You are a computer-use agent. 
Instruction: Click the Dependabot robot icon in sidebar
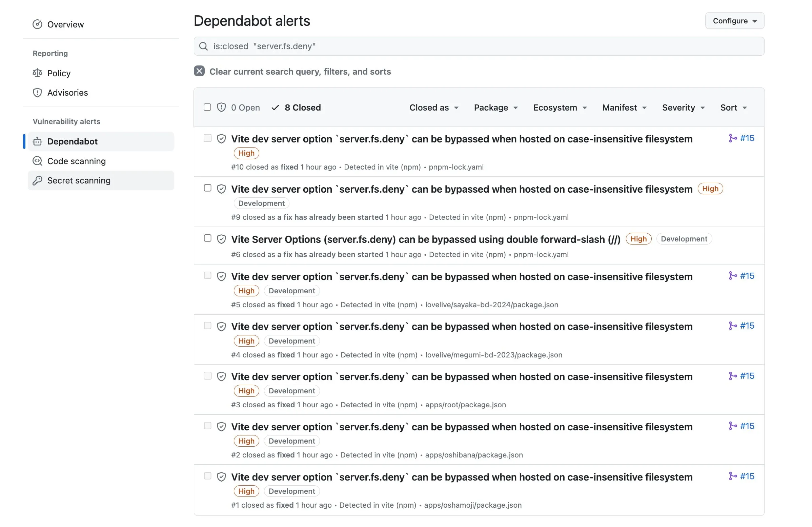click(37, 141)
